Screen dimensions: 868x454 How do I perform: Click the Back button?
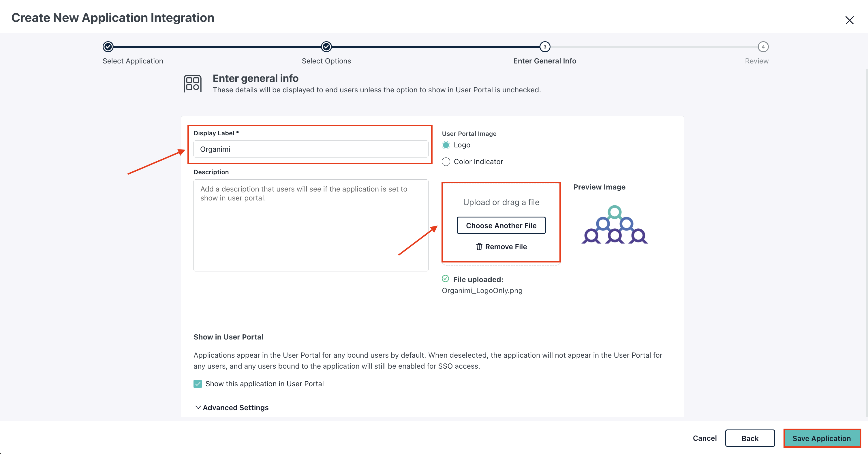(x=750, y=438)
